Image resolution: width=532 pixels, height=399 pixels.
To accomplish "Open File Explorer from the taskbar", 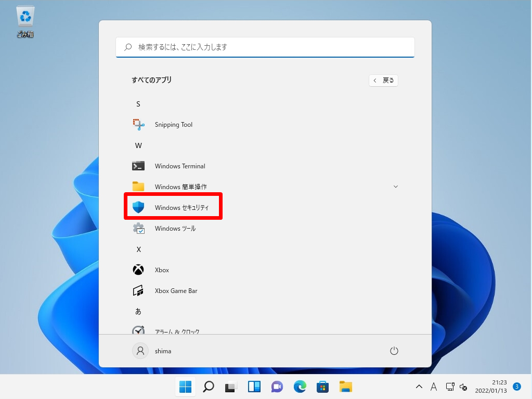I will (345, 387).
